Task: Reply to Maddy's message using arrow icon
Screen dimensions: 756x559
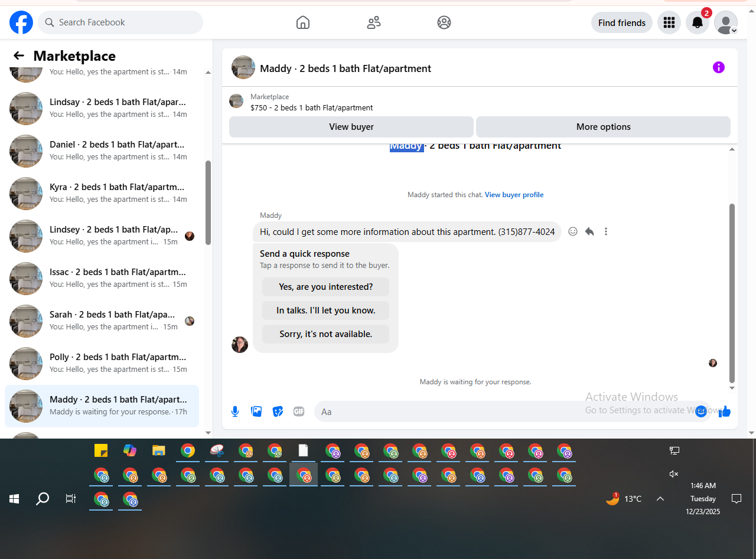Action: tap(589, 231)
